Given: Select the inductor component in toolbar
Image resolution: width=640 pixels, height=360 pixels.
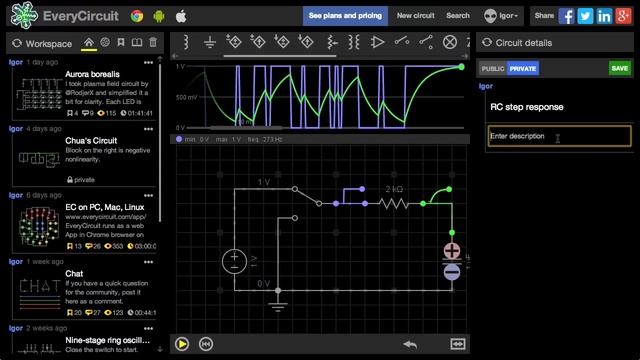Looking at the screenshot, I should 186,42.
